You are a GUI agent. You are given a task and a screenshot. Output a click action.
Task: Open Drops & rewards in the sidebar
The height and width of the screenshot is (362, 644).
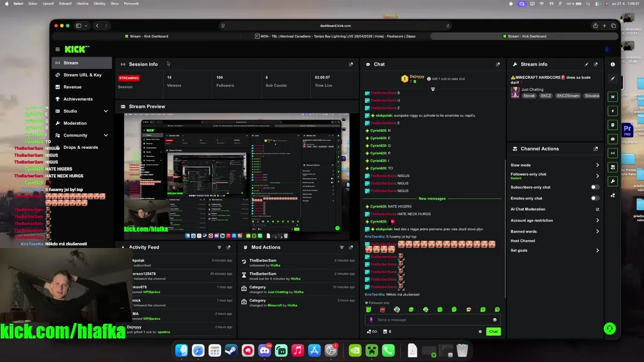[x=82, y=147]
